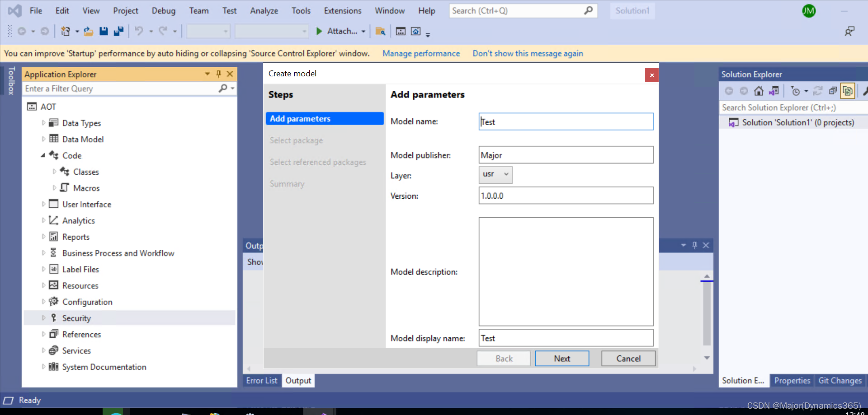Expand the Security node in AOT tree
The image size is (868, 415).
click(x=43, y=317)
